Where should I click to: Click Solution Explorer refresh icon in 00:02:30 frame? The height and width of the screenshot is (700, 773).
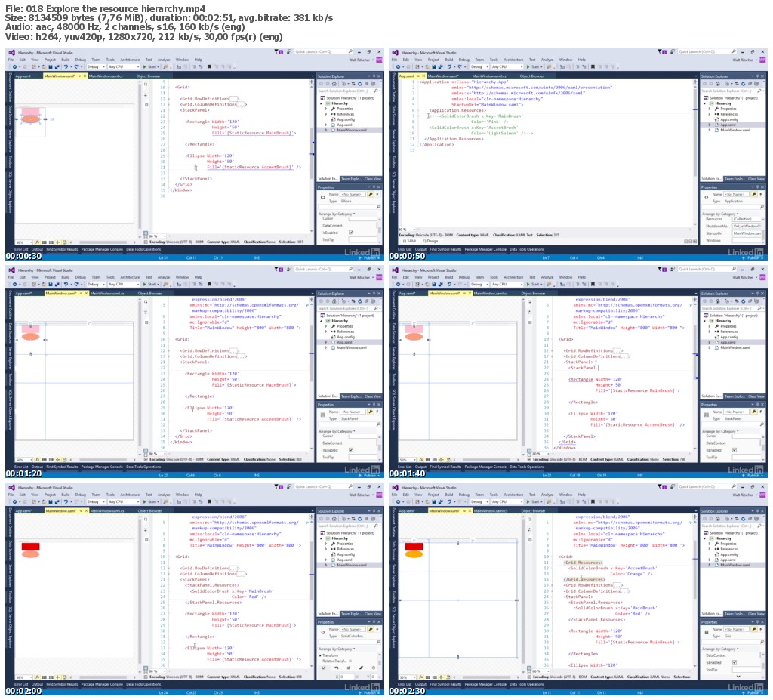pyautogui.click(x=743, y=519)
